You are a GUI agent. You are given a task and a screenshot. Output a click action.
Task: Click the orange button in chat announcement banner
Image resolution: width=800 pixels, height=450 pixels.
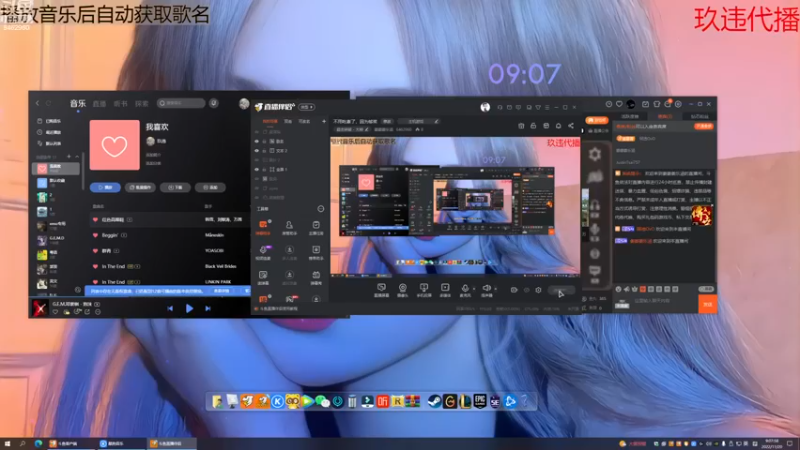click(x=704, y=127)
